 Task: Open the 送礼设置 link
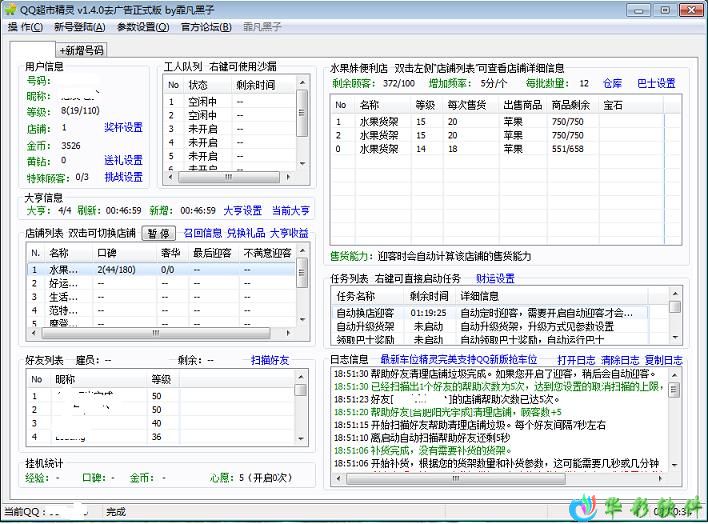pyautogui.click(x=123, y=160)
